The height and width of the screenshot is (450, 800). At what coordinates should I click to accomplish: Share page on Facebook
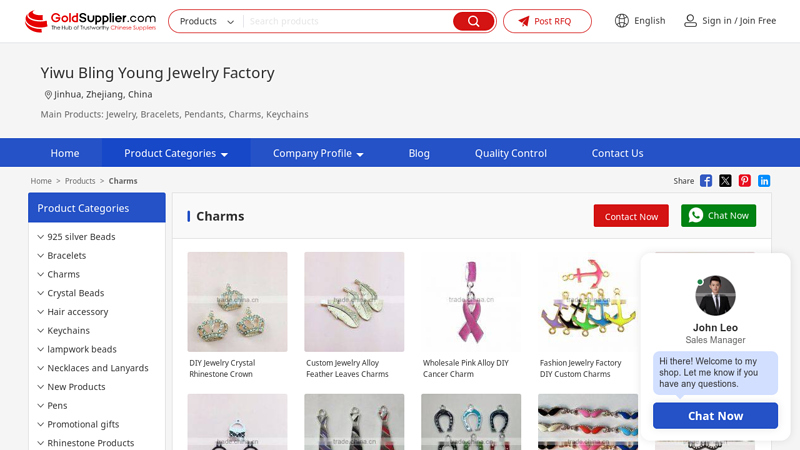point(706,181)
